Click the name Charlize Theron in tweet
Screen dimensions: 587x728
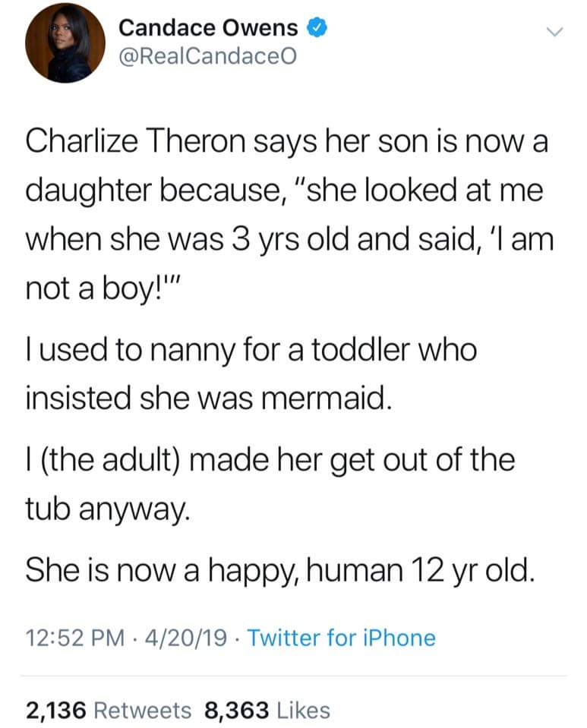tap(136, 141)
